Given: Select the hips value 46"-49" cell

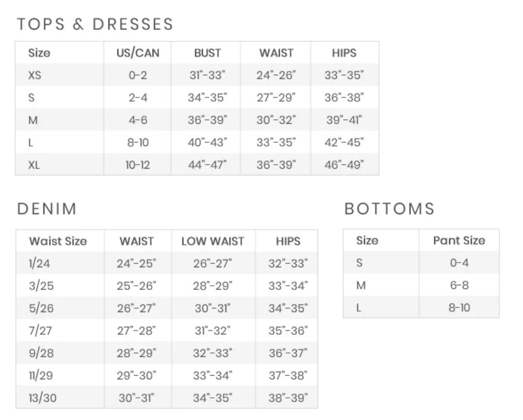Looking at the screenshot, I should click(x=344, y=165).
